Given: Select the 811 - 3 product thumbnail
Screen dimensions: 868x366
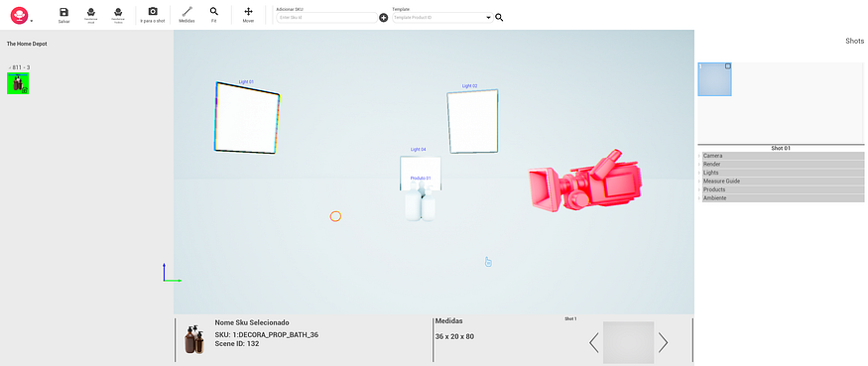Looking at the screenshot, I should click(x=18, y=83).
